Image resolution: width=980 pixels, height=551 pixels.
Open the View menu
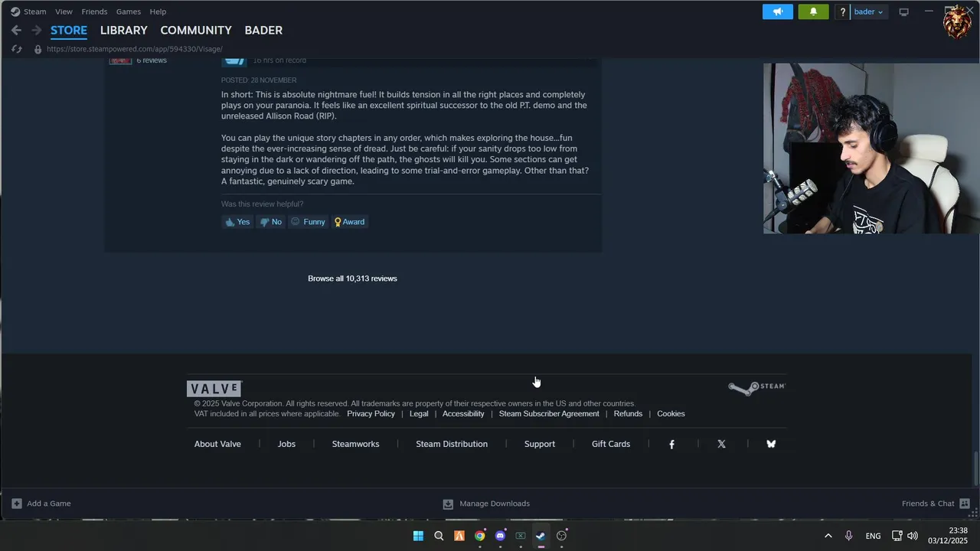tap(64, 11)
